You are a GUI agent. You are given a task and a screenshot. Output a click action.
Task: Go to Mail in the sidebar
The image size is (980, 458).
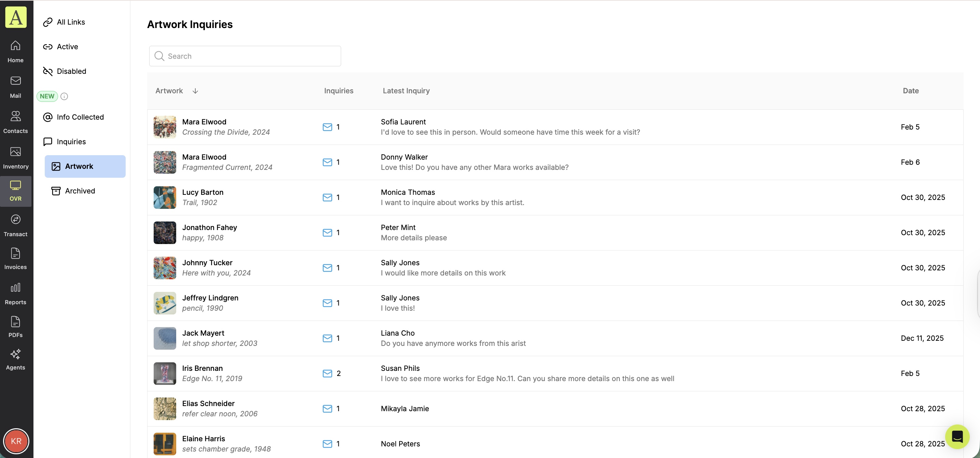pyautogui.click(x=16, y=87)
